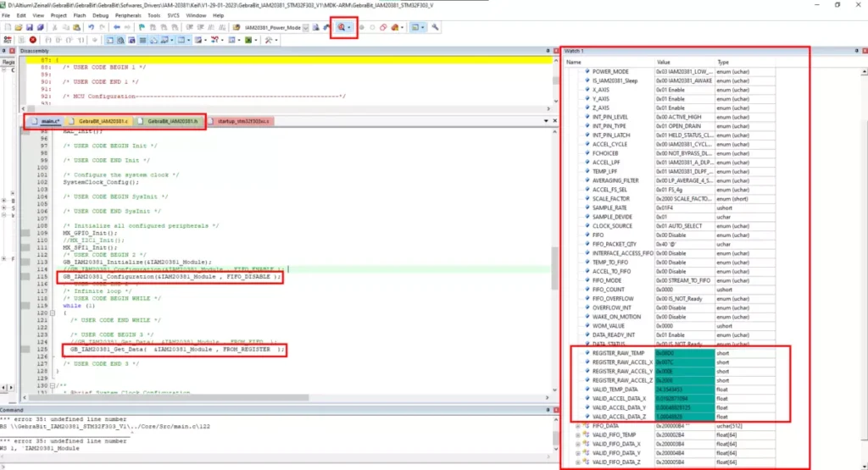Switch to the GebraBit_IAM20381.h tab
The width and height of the screenshot is (868, 470).
point(171,121)
